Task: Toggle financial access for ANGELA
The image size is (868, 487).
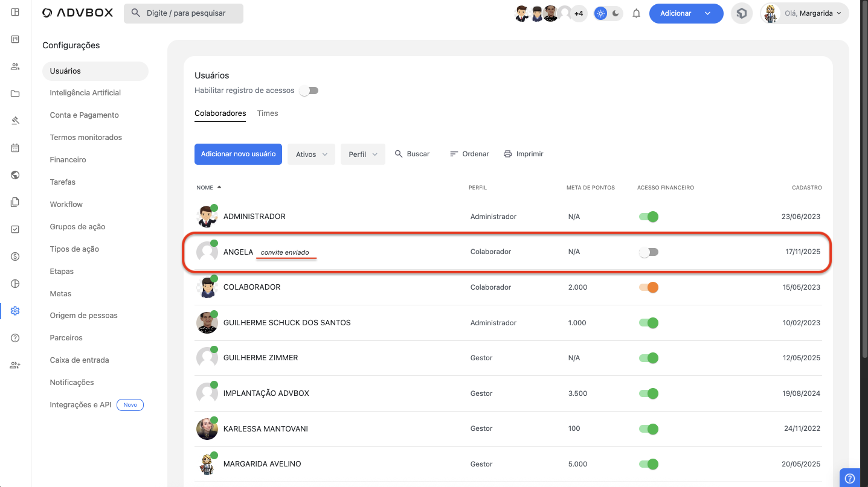Action: [648, 252]
